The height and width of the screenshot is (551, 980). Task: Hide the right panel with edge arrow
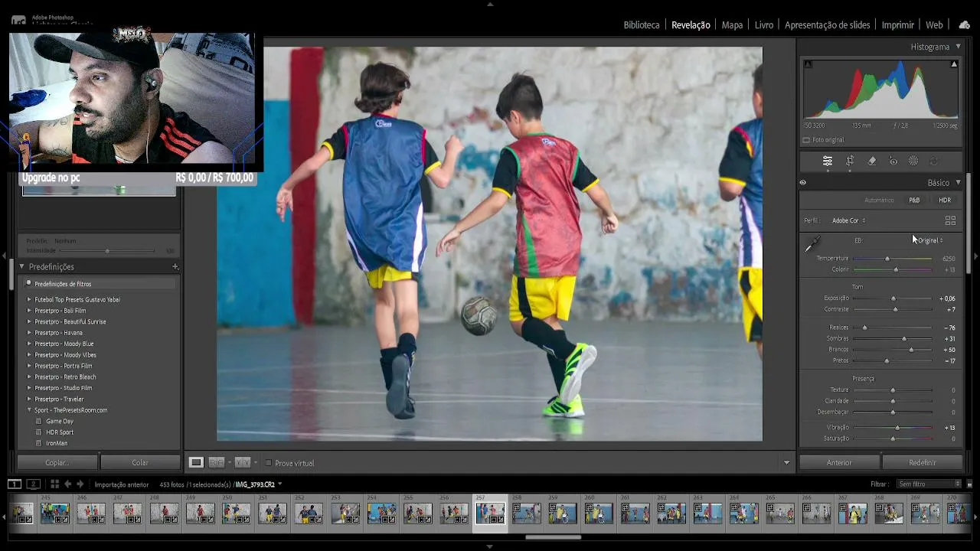(x=976, y=256)
